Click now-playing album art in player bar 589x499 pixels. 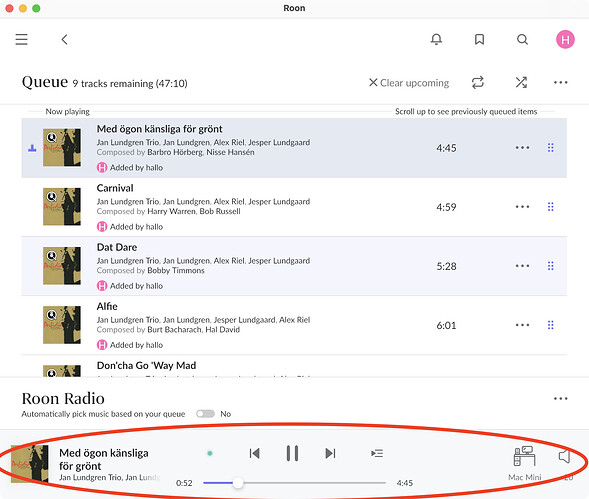point(30,464)
